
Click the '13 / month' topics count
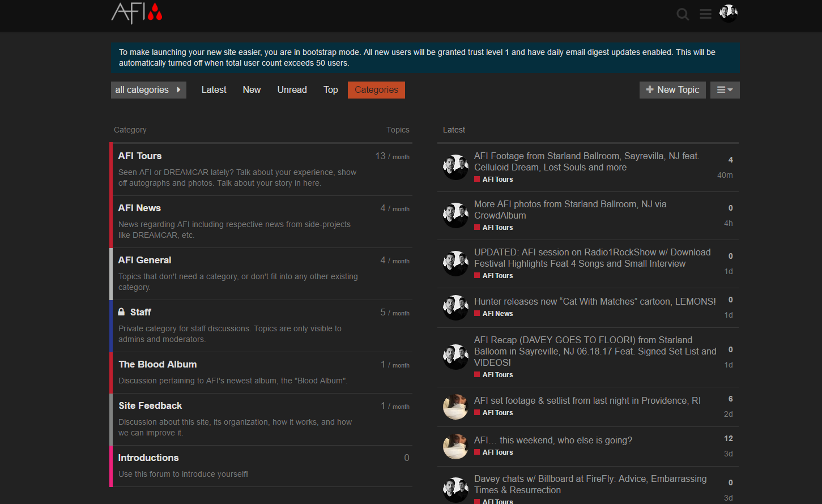[x=392, y=156]
